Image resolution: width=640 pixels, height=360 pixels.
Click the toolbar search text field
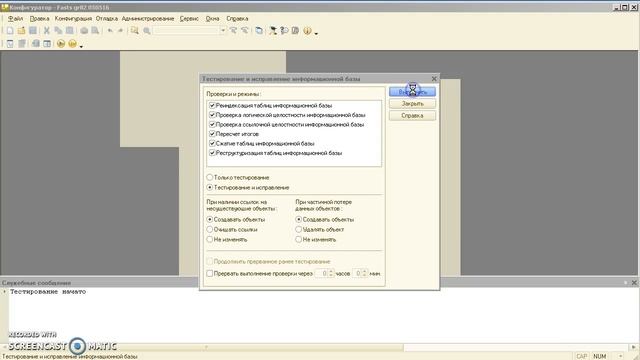[x=187, y=31]
